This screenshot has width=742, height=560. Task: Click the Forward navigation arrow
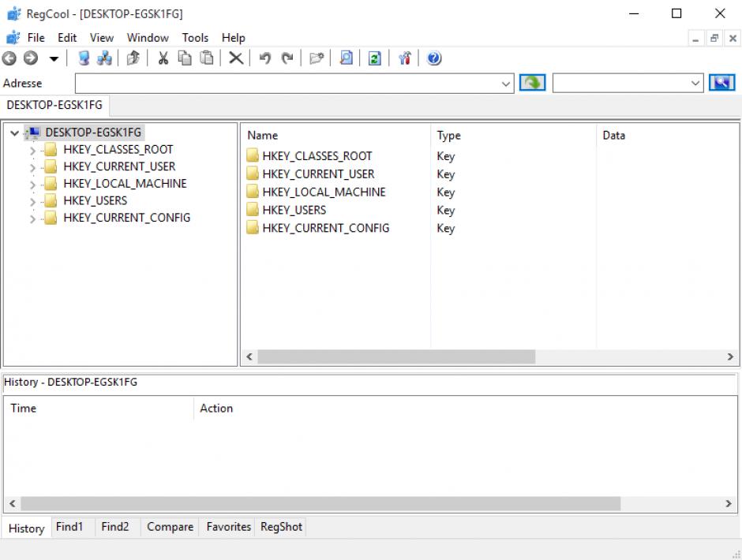coord(31,58)
